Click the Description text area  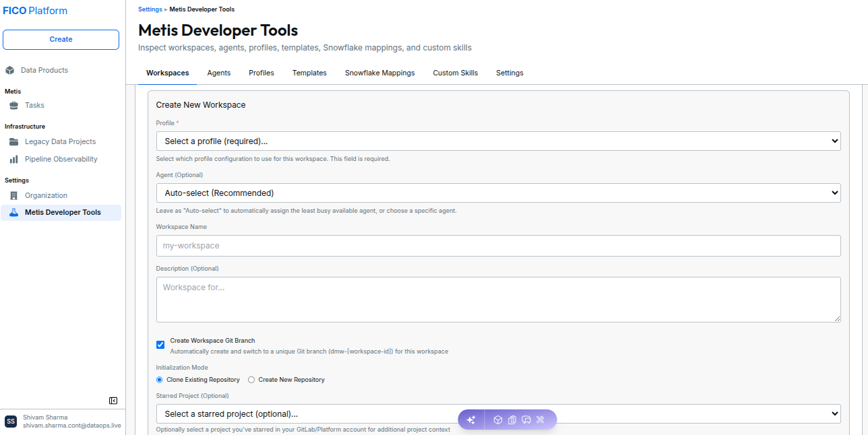click(499, 300)
